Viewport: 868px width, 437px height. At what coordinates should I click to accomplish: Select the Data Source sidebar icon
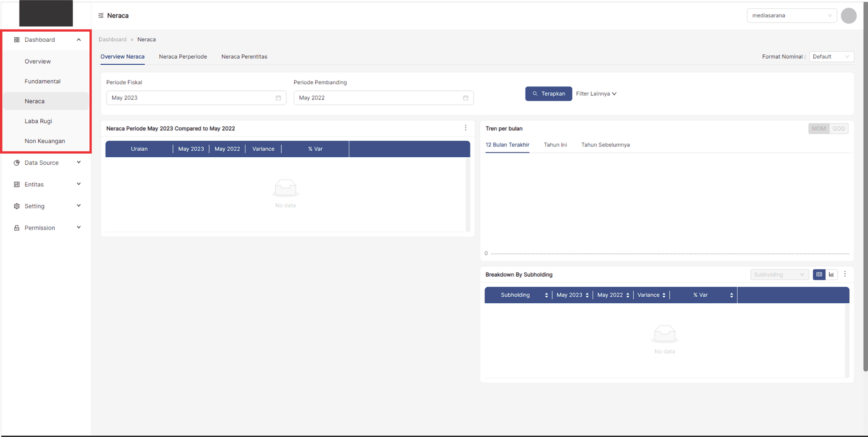point(17,162)
